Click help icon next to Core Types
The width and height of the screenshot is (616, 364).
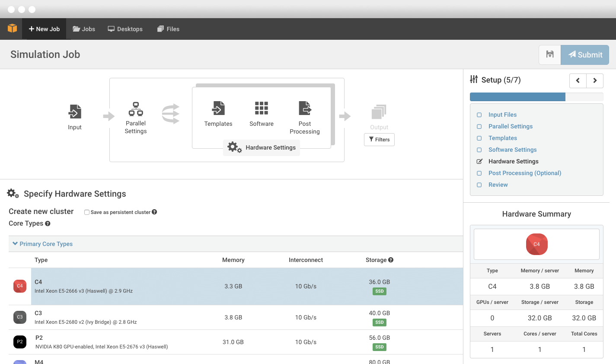48,224
